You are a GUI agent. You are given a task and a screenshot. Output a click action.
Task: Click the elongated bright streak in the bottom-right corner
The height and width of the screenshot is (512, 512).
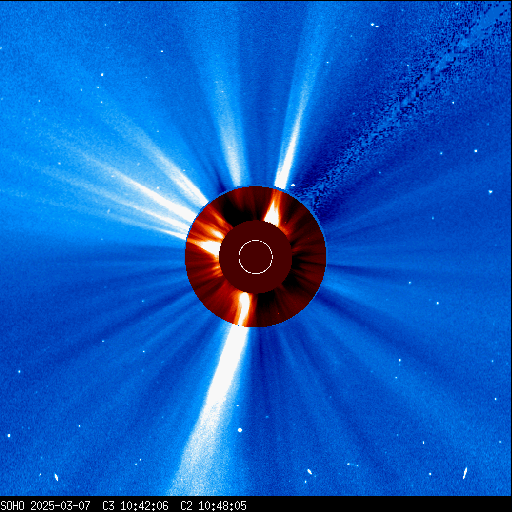pyautogui.click(x=465, y=472)
